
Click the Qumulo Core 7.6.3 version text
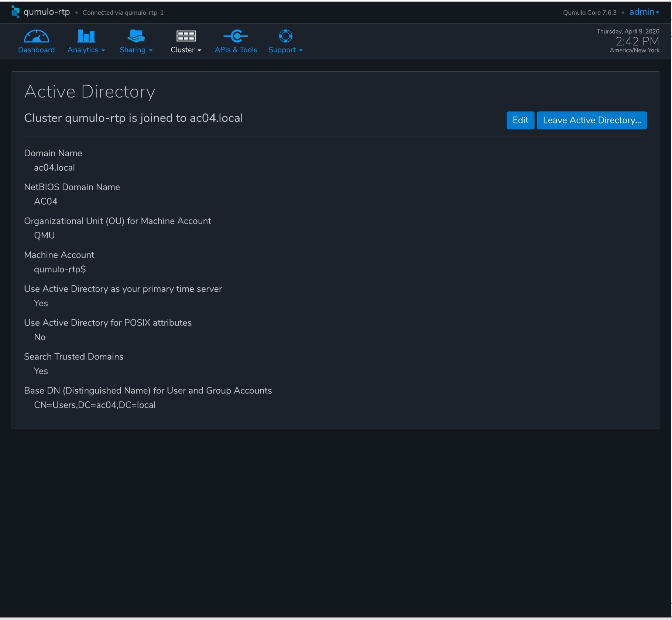(x=590, y=13)
